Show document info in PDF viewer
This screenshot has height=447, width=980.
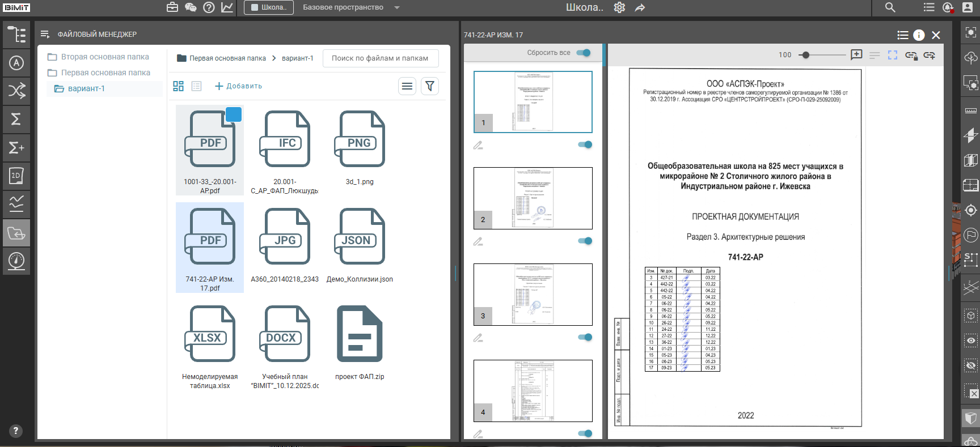(919, 35)
